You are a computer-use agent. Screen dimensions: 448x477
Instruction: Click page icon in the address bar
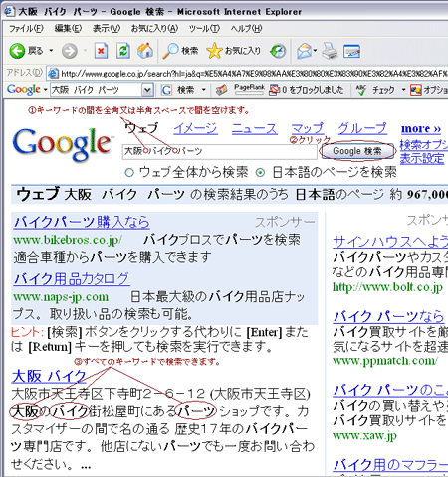53,73
